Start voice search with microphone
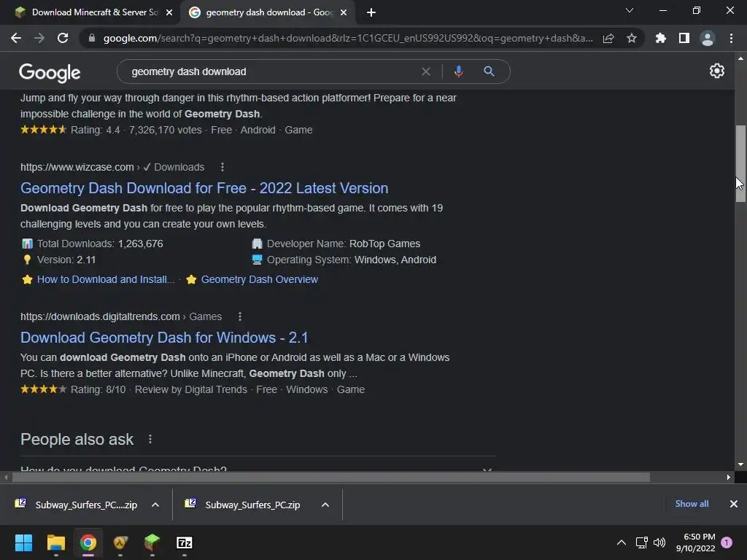Screen dimensions: 747x560 [x=458, y=71]
